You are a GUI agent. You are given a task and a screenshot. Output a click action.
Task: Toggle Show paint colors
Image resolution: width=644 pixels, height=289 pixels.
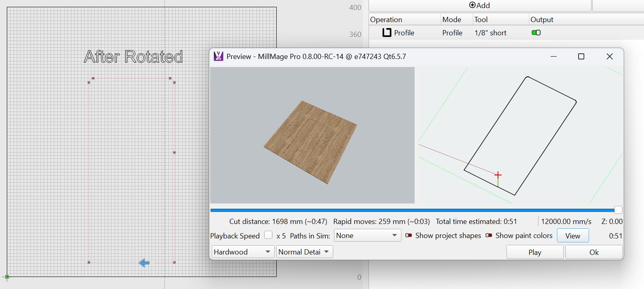click(489, 236)
